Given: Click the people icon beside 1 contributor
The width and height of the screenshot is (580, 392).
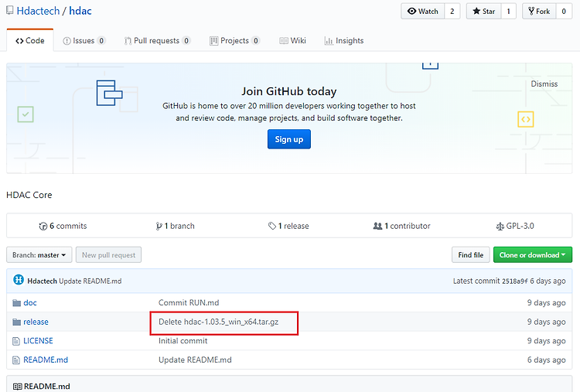Looking at the screenshot, I should point(377,226).
